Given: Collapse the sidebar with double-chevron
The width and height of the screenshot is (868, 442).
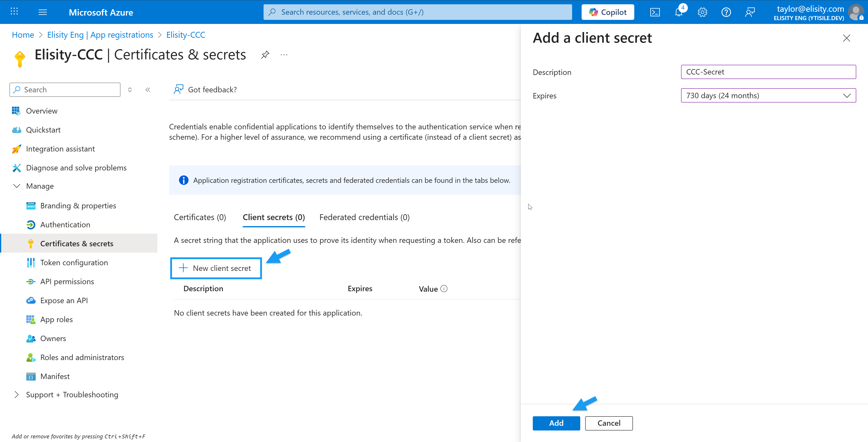Looking at the screenshot, I should 148,90.
